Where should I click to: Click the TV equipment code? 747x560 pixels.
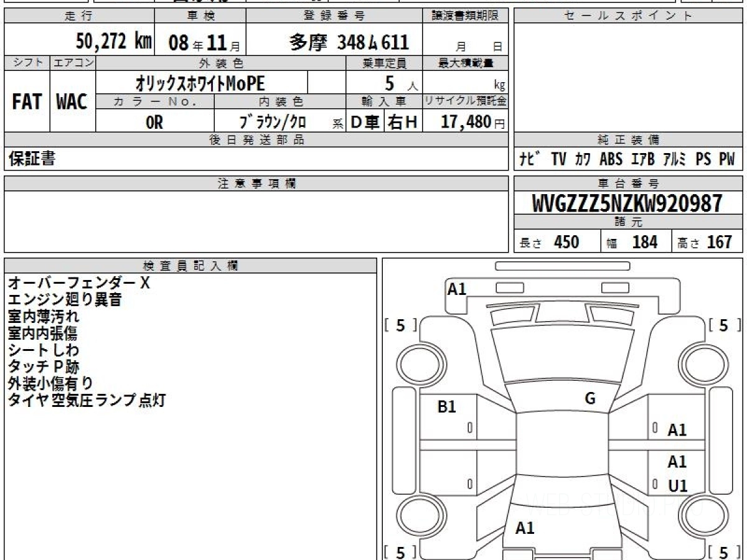pos(558,159)
